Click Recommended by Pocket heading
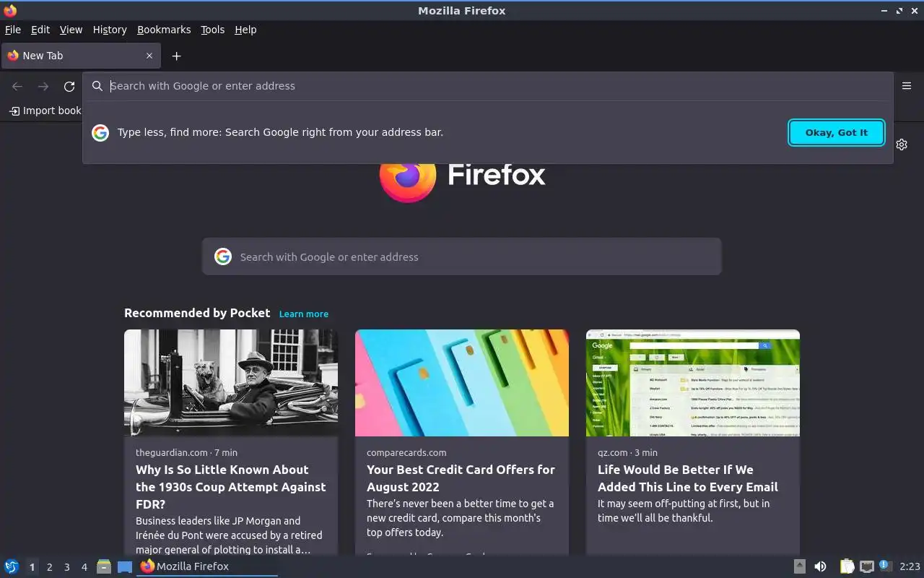Viewport: 924px width, 578px height. [x=197, y=313]
